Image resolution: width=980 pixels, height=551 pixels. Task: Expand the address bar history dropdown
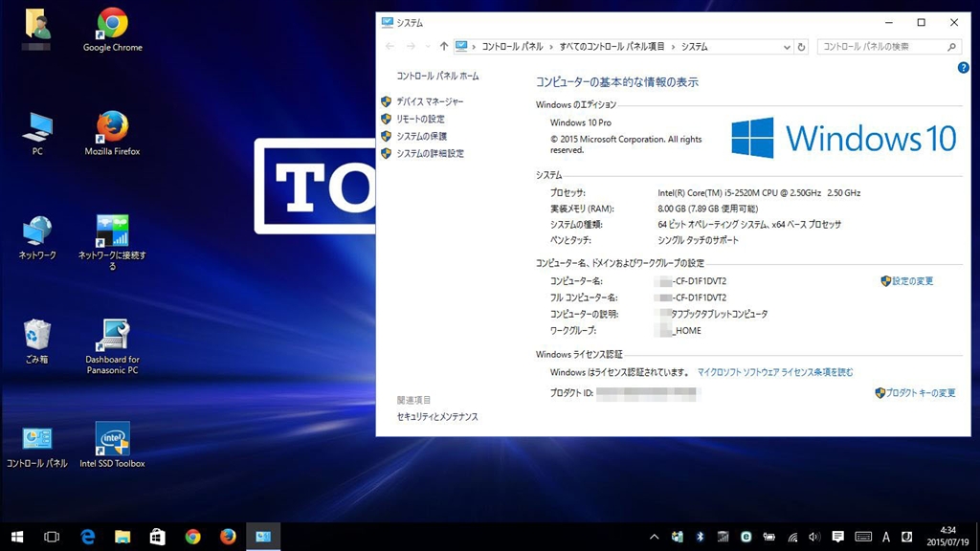[787, 47]
